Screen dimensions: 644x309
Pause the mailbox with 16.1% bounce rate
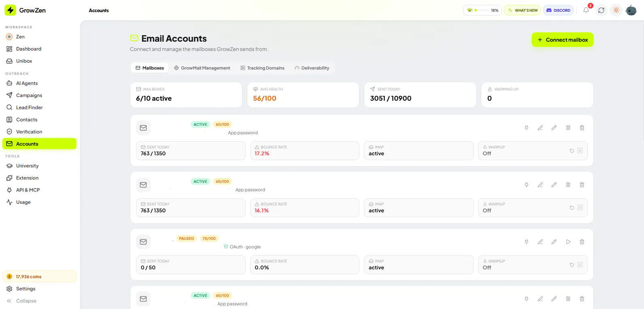pyautogui.click(x=568, y=185)
